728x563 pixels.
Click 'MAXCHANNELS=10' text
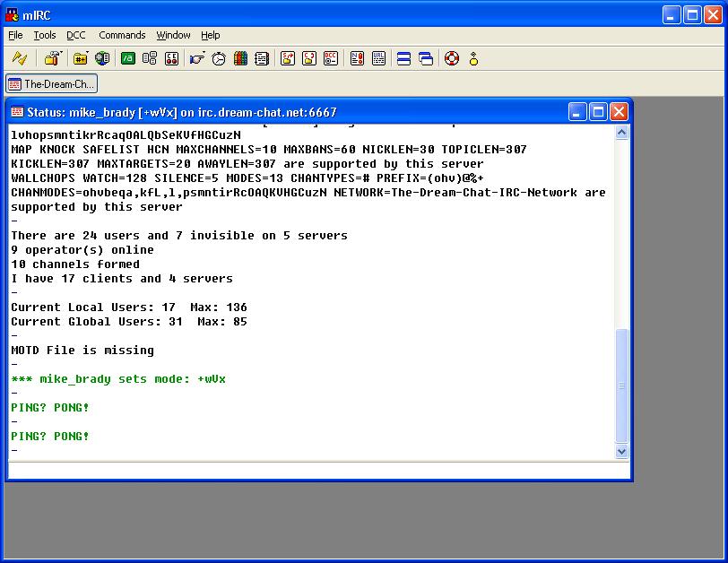pos(227,150)
